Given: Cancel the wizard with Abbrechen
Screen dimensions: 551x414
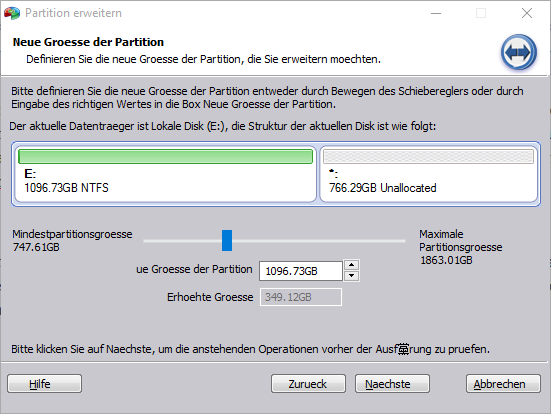Looking at the screenshot, I should [503, 383].
